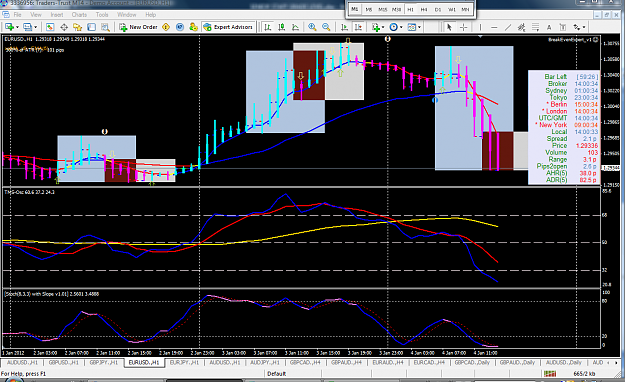This screenshot has width=625, height=382.
Task: Select the M1 timeframe
Action: 355,9
